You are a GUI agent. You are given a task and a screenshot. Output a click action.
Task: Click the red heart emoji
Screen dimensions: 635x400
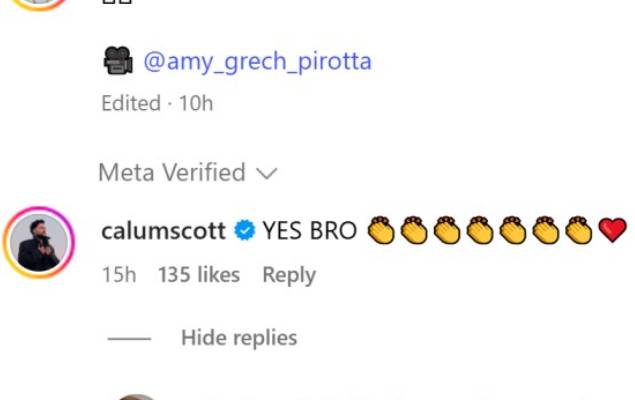click(612, 231)
